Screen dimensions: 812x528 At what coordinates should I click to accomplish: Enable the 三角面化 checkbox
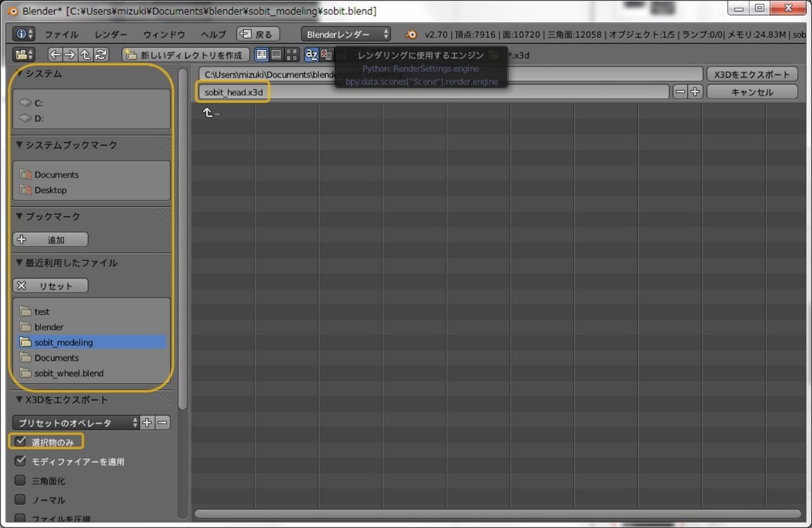(21, 480)
